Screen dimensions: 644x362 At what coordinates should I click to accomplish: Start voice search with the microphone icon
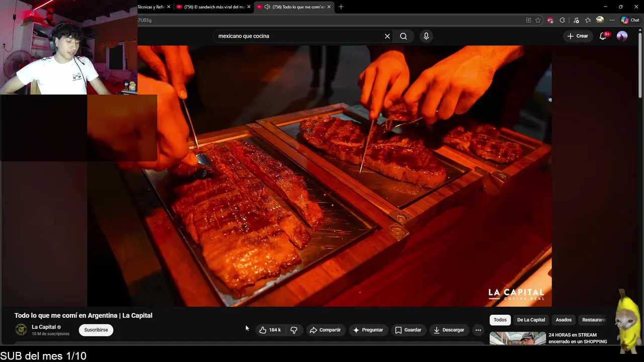(x=426, y=36)
